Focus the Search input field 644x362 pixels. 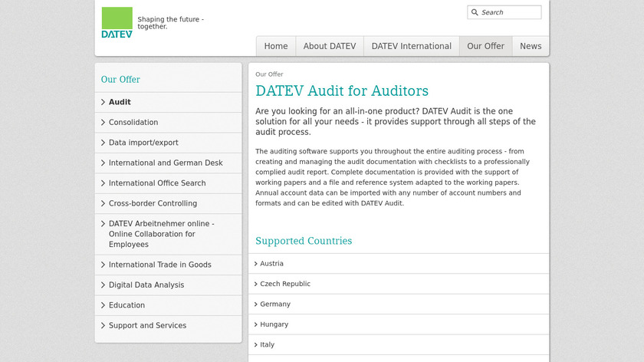click(x=509, y=12)
